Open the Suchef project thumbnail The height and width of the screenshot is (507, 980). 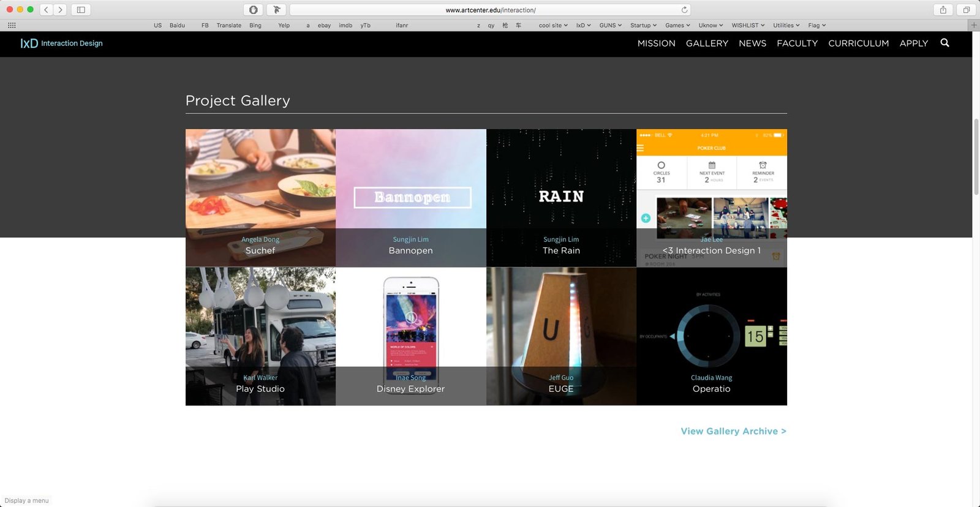[x=260, y=198]
